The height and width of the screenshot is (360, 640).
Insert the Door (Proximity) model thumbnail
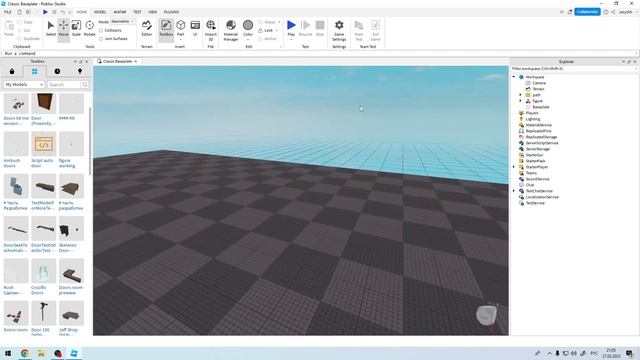tap(44, 103)
